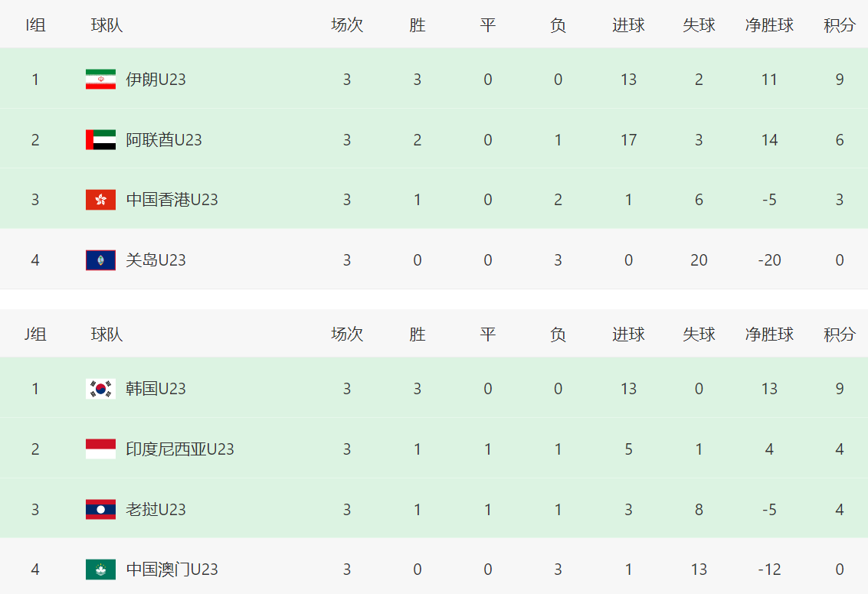The width and height of the screenshot is (868, 594).
Task: Open the 阿联酋U23 team link
Action: (x=164, y=140)
